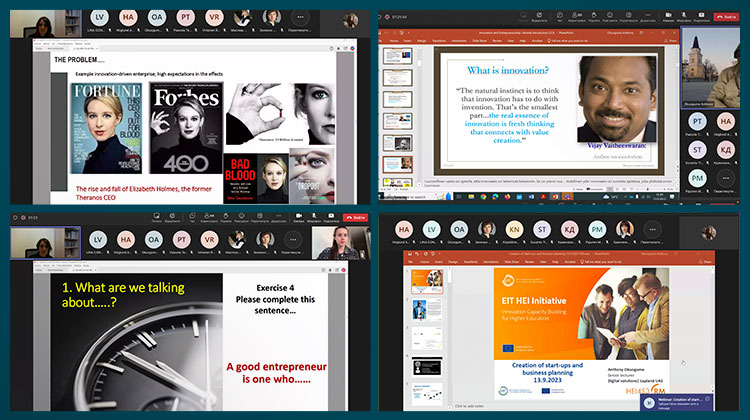Open Animations tab in bottom-right PowerPoint ribbon
750x420 pixels.
(x=491, y=262)
